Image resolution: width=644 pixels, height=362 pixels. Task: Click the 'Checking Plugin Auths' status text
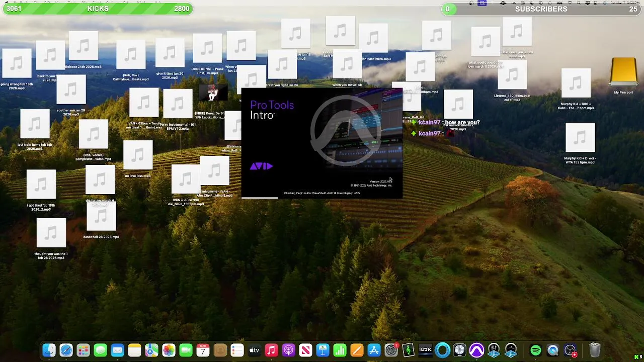321,193
